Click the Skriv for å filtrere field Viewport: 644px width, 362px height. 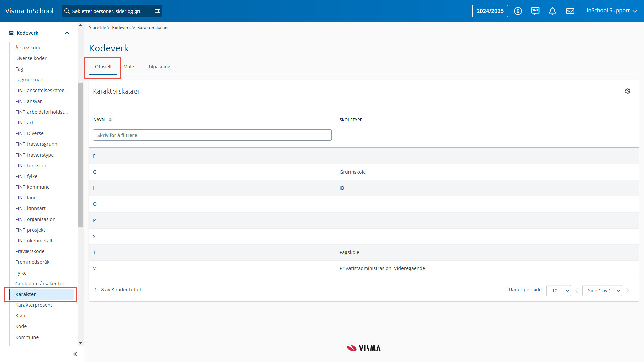(x=212, y=135)
